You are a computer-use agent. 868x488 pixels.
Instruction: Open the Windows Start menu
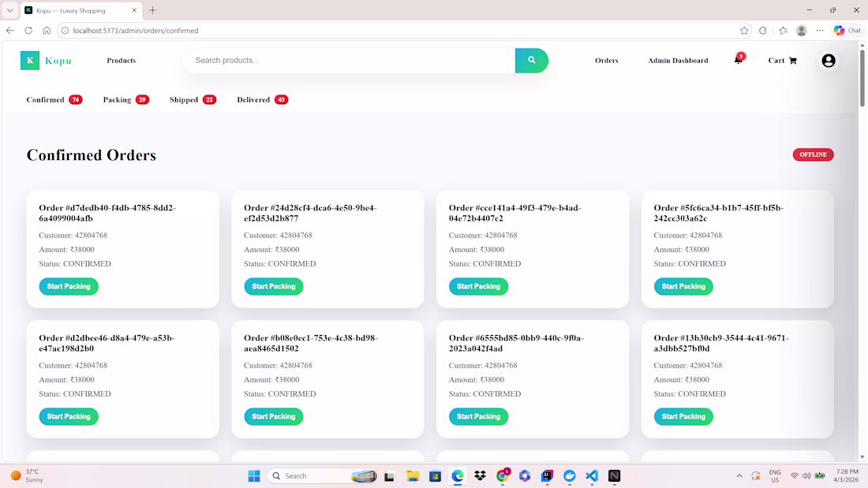point(254,476)
